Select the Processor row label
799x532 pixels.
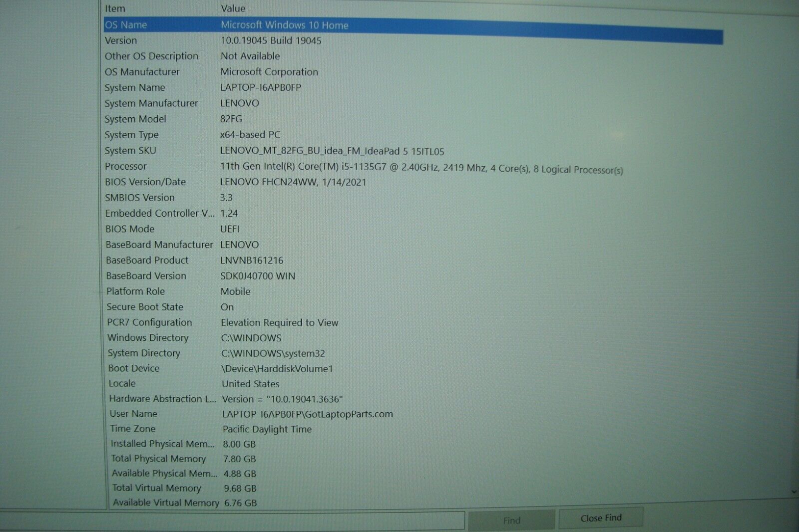pyautogui.click(x=125, y=166)
